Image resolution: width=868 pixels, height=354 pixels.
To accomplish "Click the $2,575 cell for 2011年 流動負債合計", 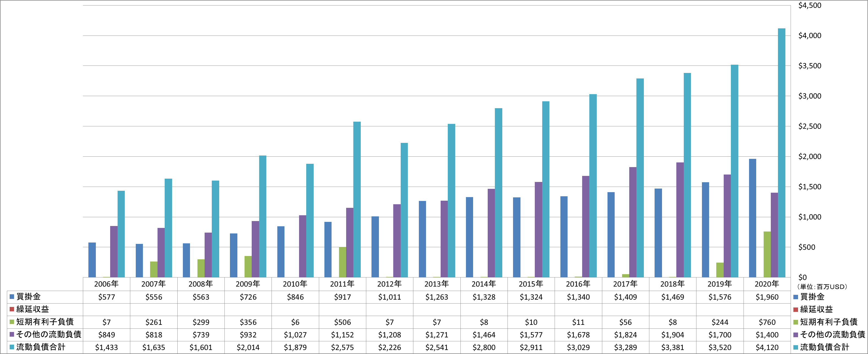I will (342, 348).
